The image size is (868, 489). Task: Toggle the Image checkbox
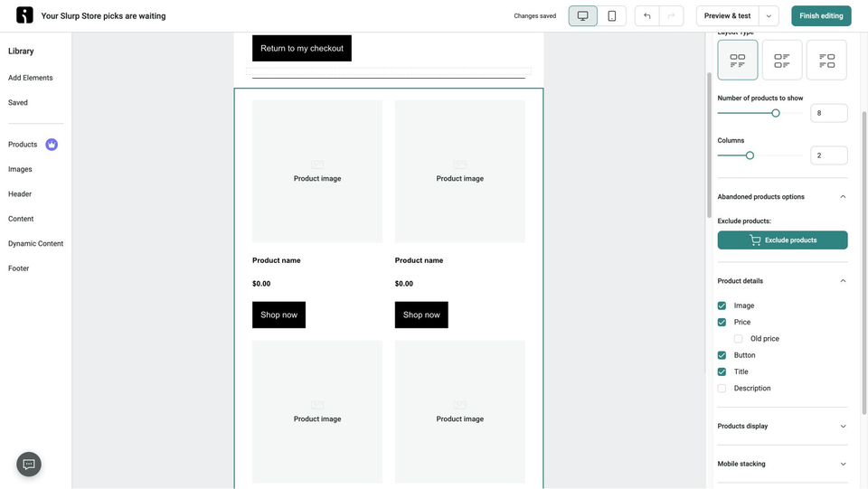(722, 306)
